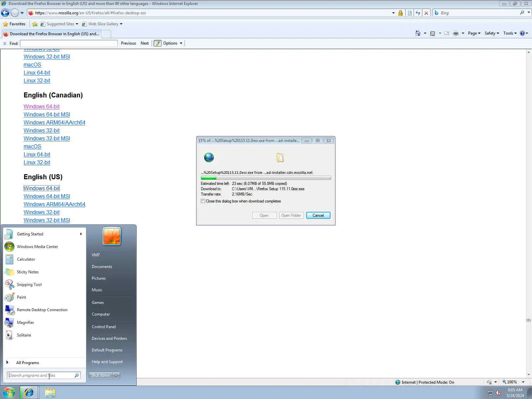Open Calculator from the Start menu

click(44, 259)
